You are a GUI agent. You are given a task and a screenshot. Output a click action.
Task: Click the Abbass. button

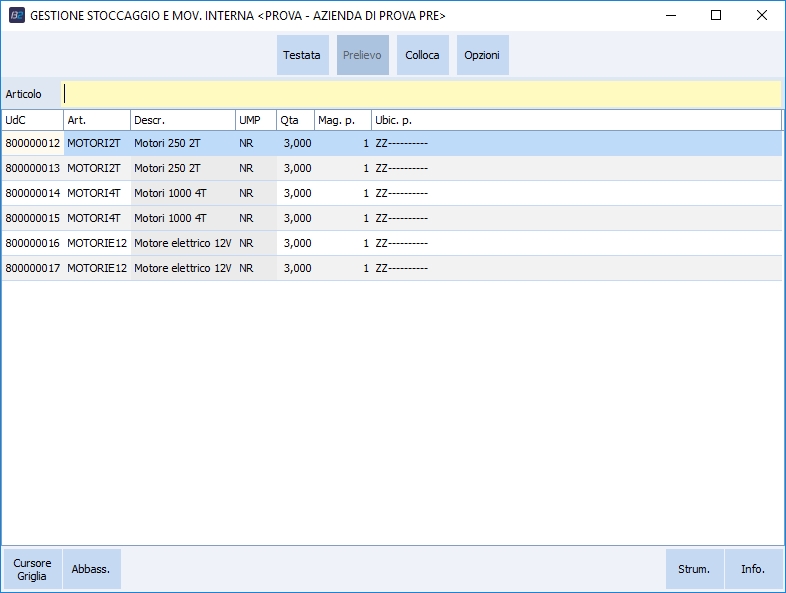(91, 569)
